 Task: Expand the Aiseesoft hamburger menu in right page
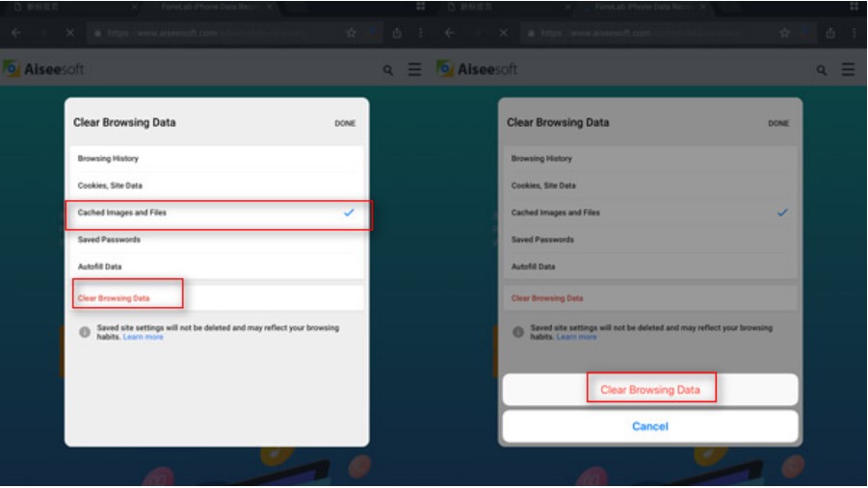click(848, 70)
